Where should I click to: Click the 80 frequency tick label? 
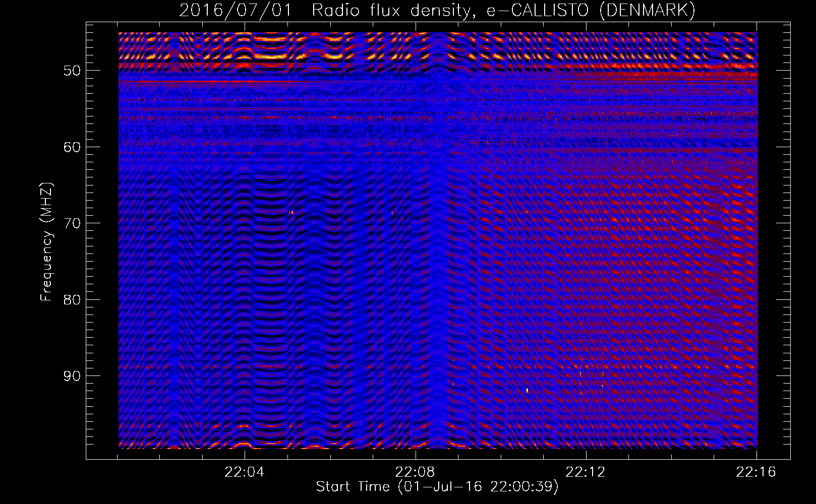click(72, 300)
